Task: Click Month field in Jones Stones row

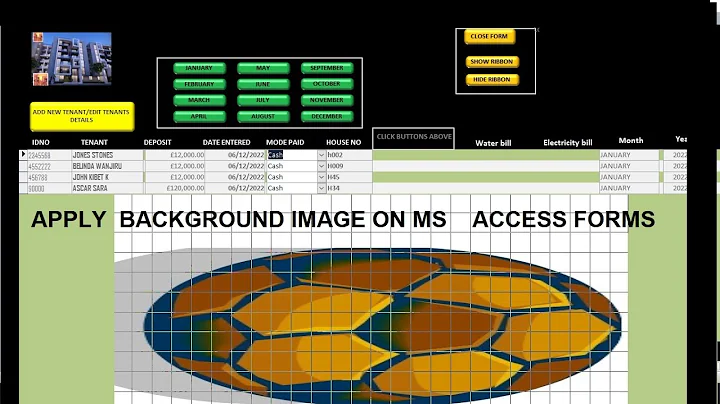Action: click(629, 155)
